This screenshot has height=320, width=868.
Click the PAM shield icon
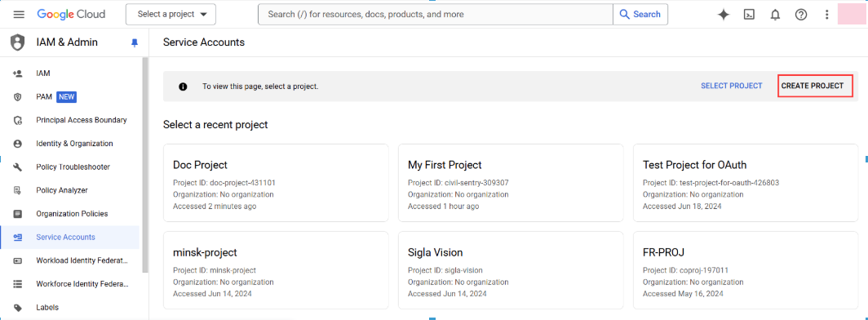17,97
